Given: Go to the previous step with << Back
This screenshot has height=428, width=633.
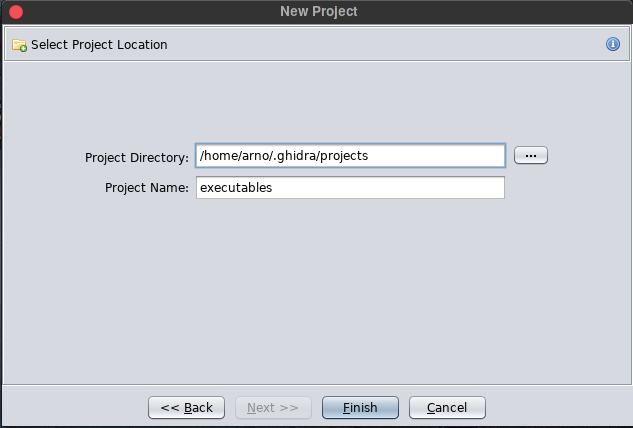Looking at the screenshot, I should 186,407.
